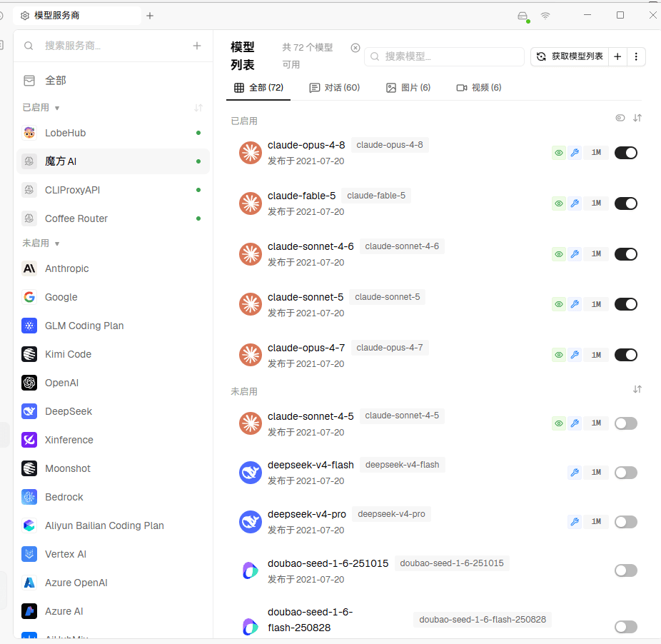Image resolution: width=661 pixels, height=644 pixels.
Task: Disable the claude-opus-4-8 model switch
Action: [x=626, y=153]
